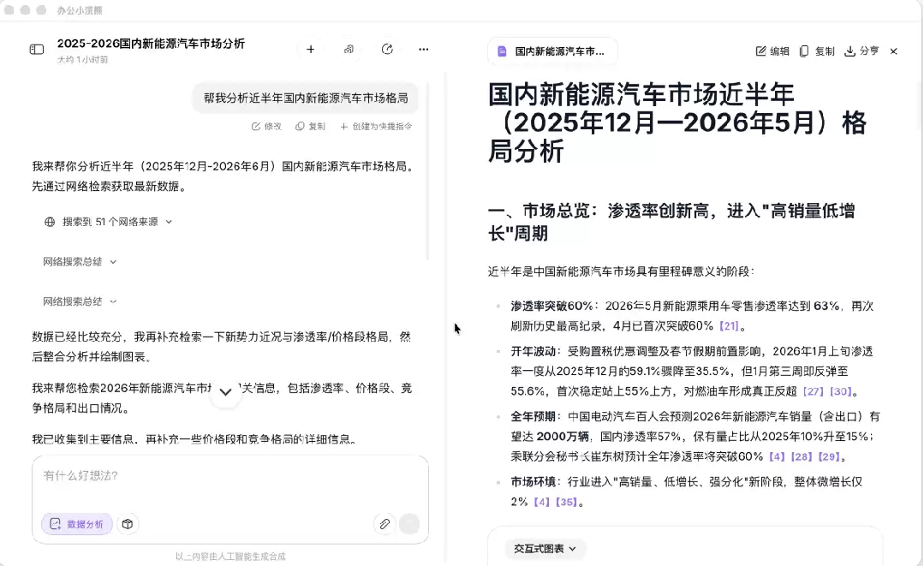Viewport: 924px width, 566px height.
Task: Click 分享 in document toolbar
Action: pyautogui.click(x=861, y=51)
